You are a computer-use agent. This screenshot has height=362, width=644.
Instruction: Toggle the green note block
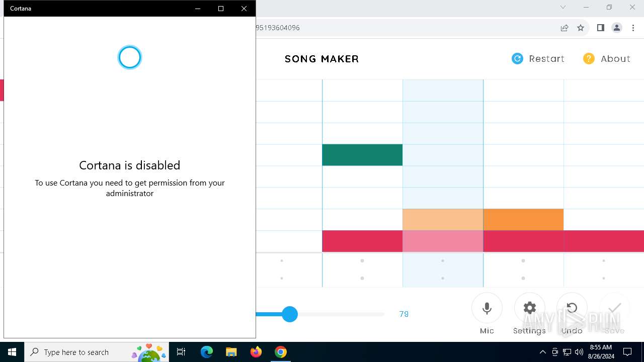point(362,155)
